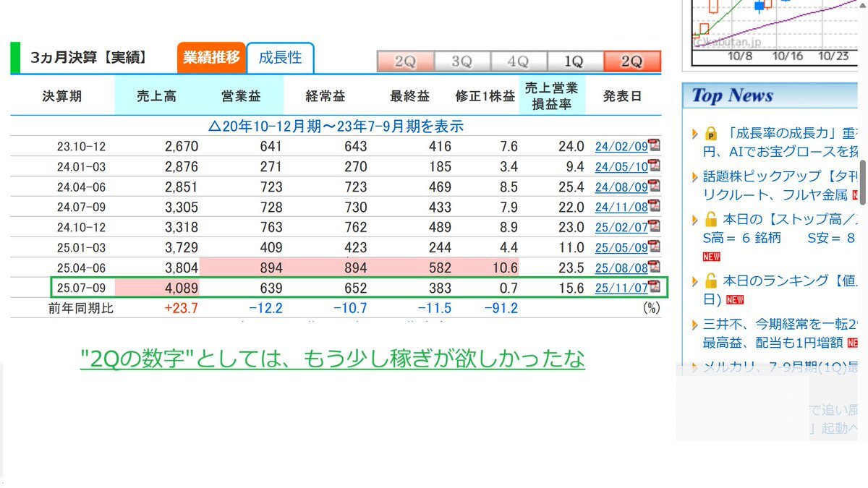Image resolution: width=868 pixels, height=488 pixels.
Task: Open the PDF icon beside 25/02/07
Action: tap(654, 226)
